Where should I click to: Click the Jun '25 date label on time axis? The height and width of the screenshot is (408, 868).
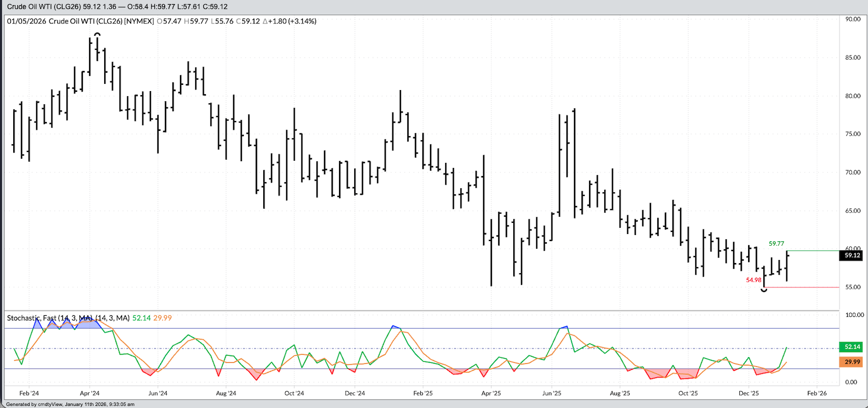[x=552, y=393]
